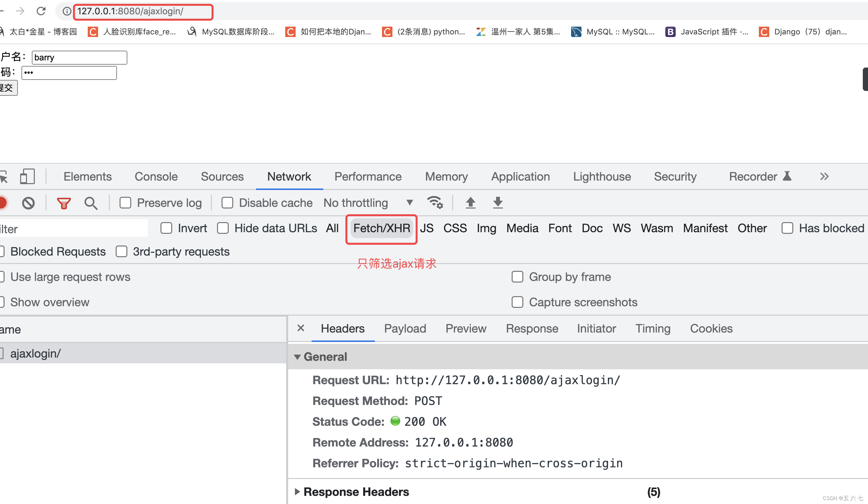Screen dimensions: 868x504
Task: Filter requests by WS
Action: coord(621,228)
